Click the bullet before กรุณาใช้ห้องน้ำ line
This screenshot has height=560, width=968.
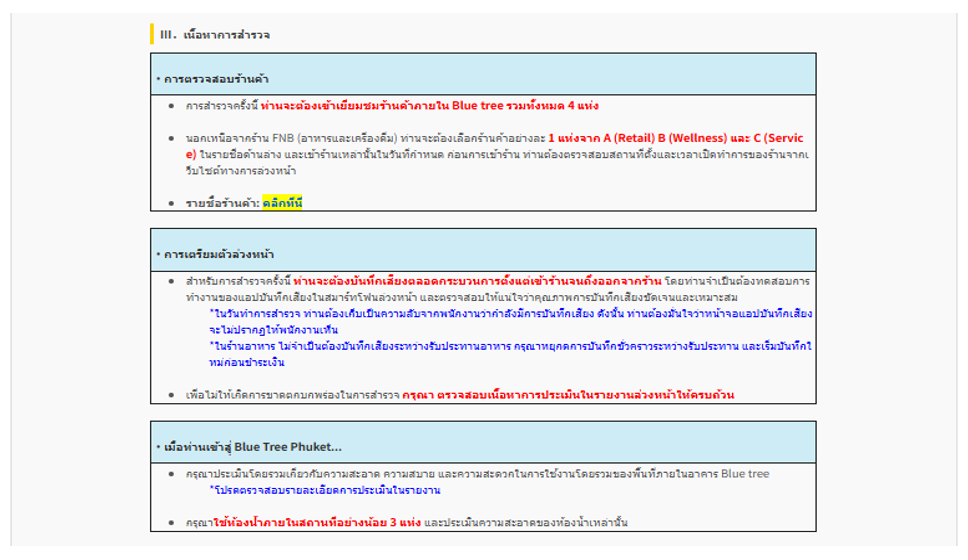point(171,523)
